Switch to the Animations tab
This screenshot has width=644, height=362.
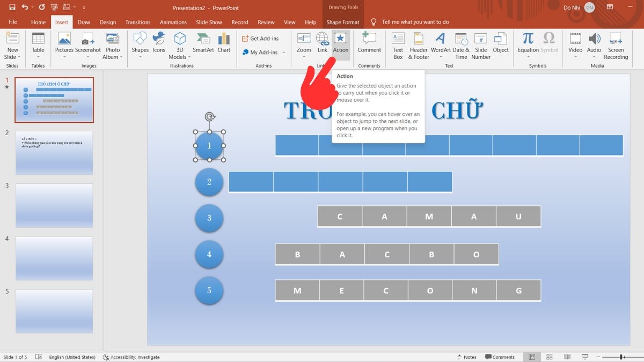click(x=173, y=22)
